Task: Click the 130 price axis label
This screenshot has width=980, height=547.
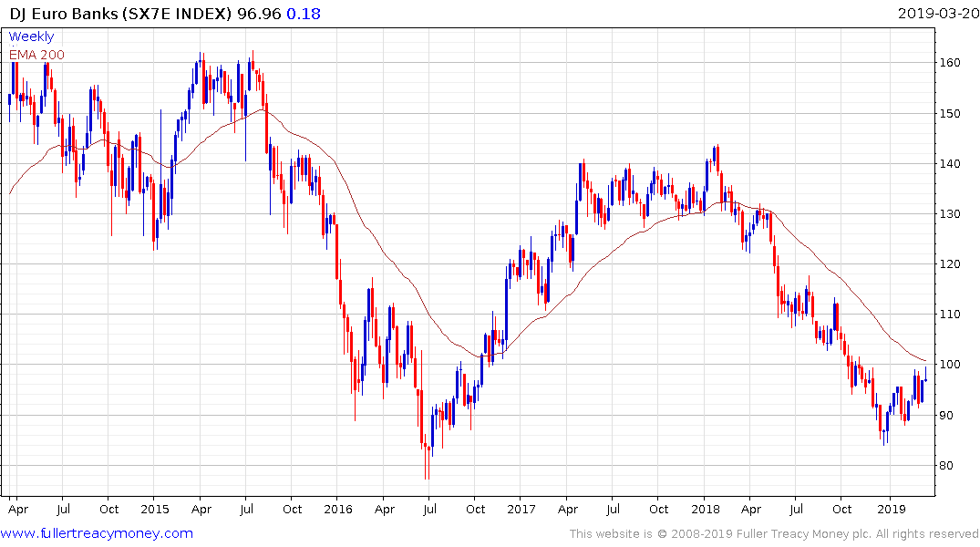Action: click(x=950, y=214)
